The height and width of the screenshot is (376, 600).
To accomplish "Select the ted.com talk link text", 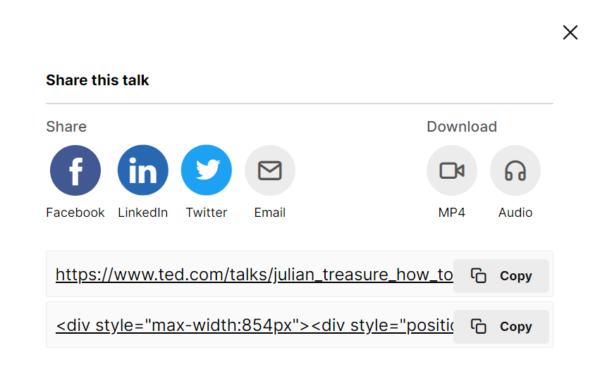I will [x=254, y=275].
